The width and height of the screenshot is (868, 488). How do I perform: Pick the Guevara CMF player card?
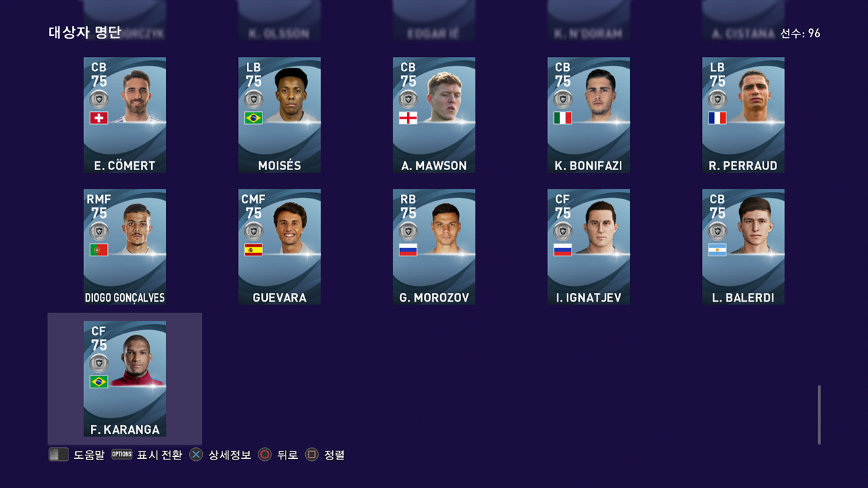coord(279,247)
